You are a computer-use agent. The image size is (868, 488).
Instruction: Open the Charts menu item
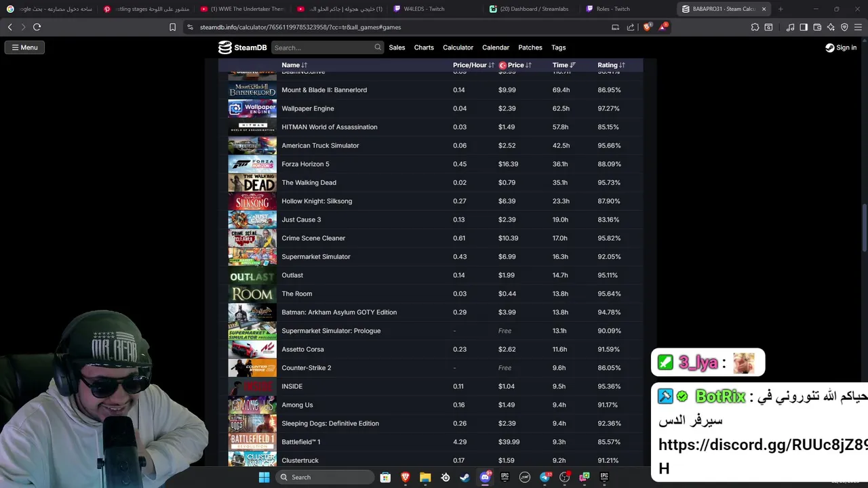click(424, 47)
